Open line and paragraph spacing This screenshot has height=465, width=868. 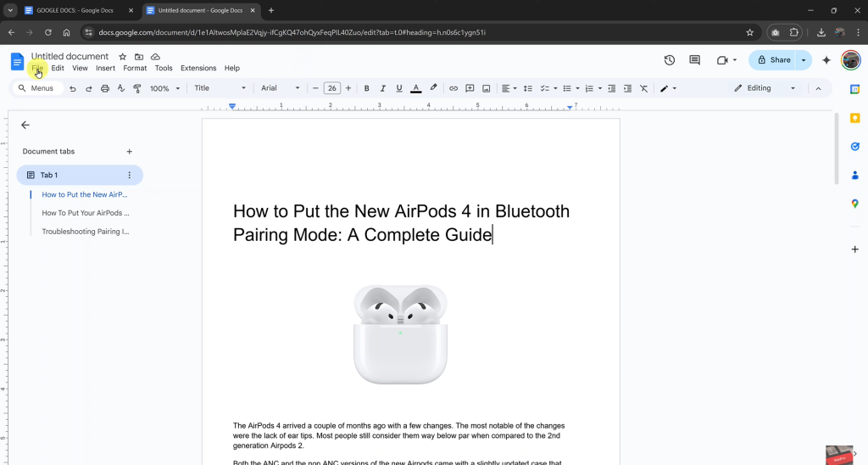point(527,88)
